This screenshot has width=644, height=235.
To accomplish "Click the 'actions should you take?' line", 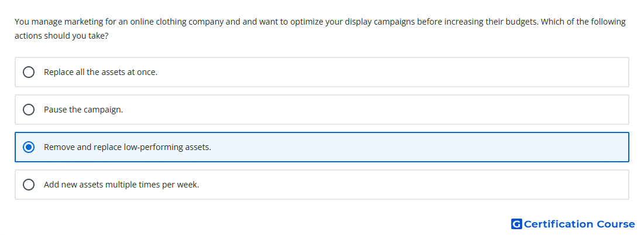I will [x=61, y=36].
